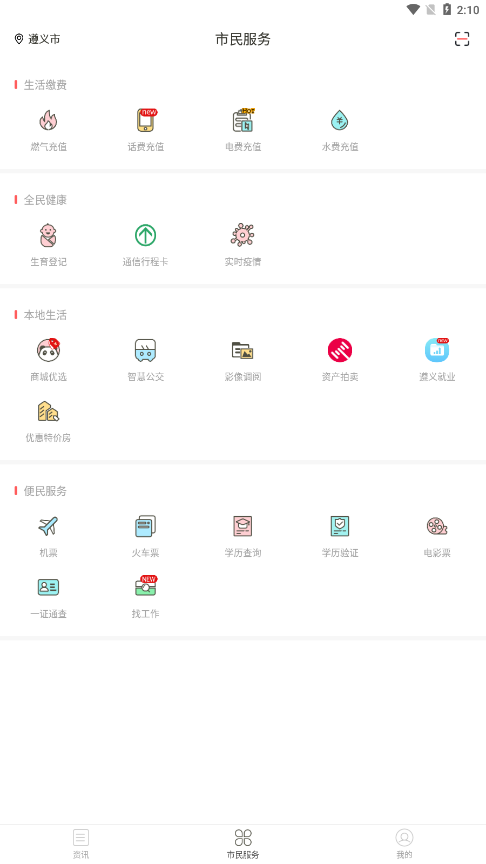486x864 pixels.
Task: Tap the travel card (通信行程卡) green arrow icon
Action: [x=145, y=235]
